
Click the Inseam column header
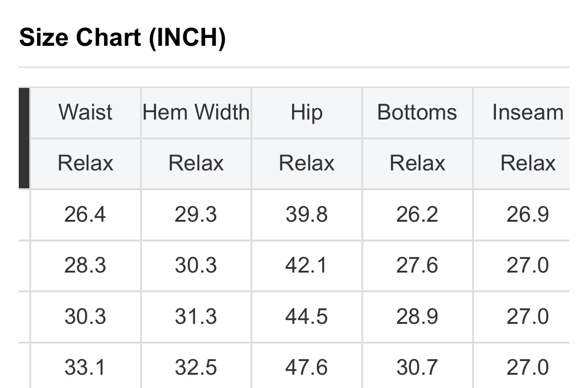point(528,113)
